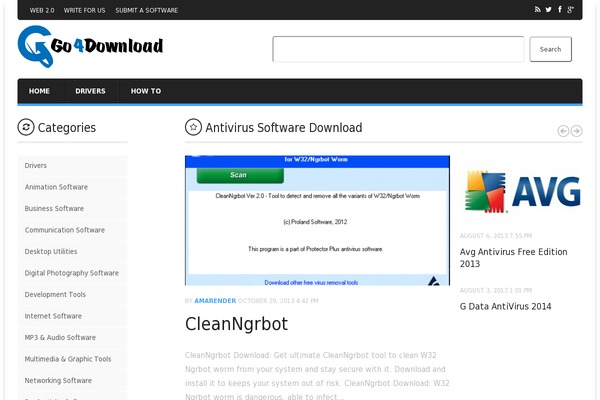This screenshot has height=400, width=600.
Task: Open the HOW TO menu item
Action: [x=146, y=91]
